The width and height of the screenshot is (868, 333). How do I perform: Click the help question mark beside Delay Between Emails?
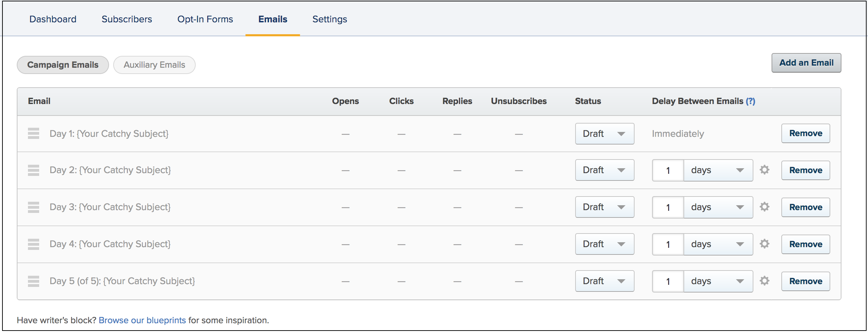pos(750,101)
